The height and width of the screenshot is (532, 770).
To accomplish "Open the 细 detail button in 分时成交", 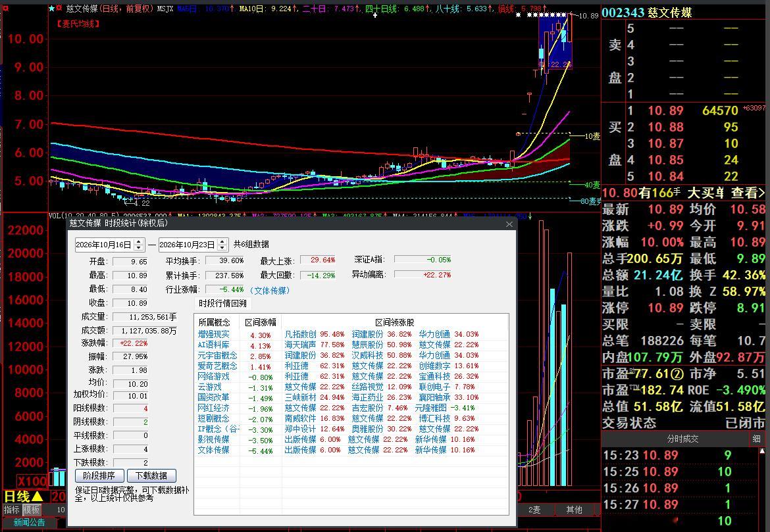I will (756, 439).
